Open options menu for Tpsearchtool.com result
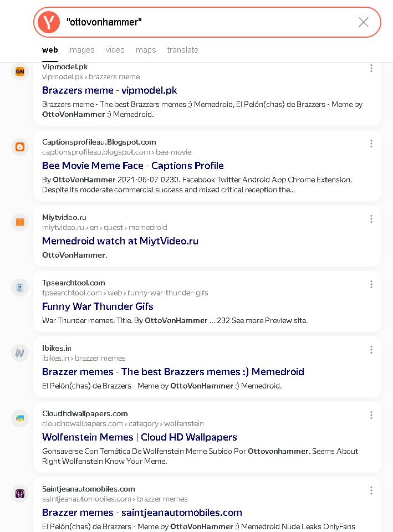The width and height of the screenshot is (393, 532). [371, 284]
